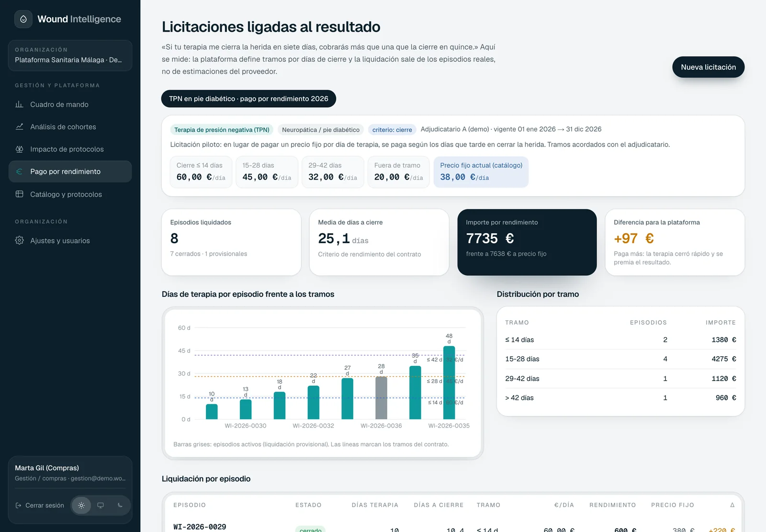The width and height of the screenshot is (766, 532).
Task: Click the RENDIMIENTO column header
Action: pyautogui.click(x=613, y=505)
